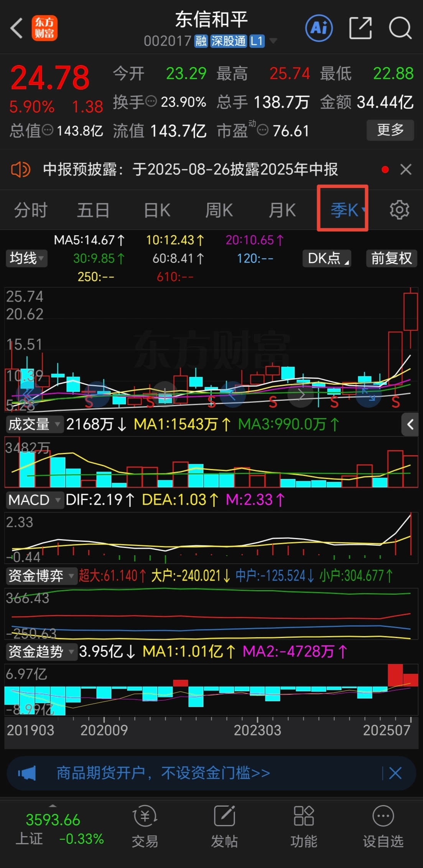Tap the info icon beside 总值

click(x=48, y=130)
